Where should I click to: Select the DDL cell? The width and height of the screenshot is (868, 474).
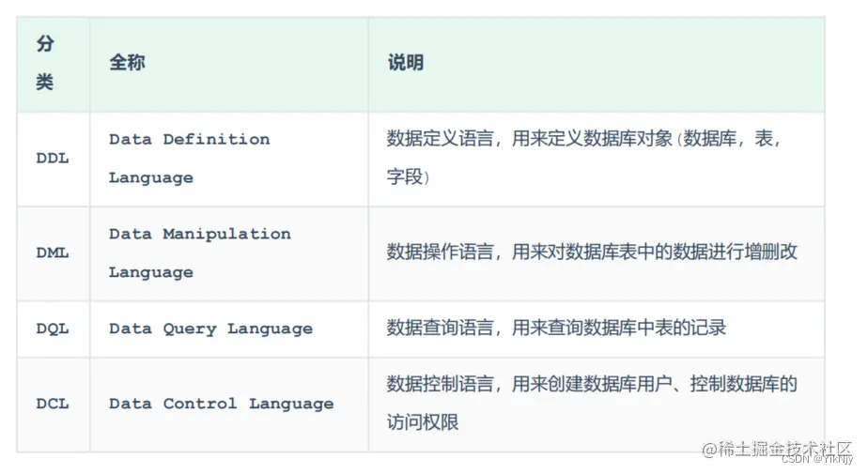(x=53, y=159)
